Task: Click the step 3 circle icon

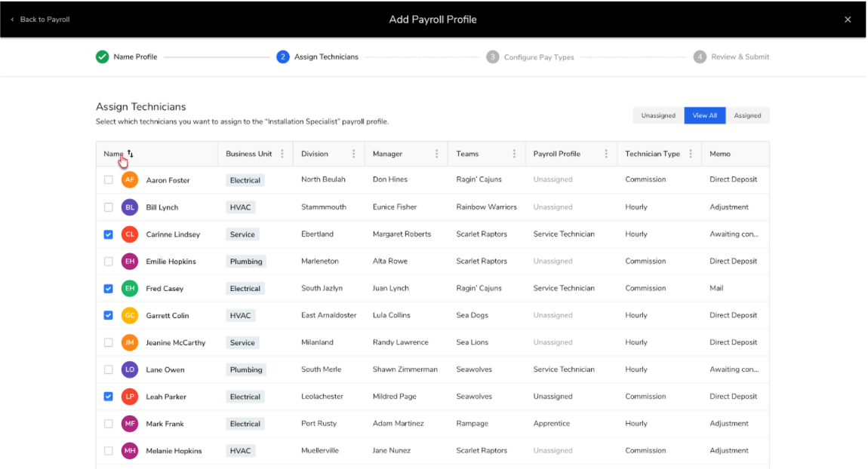Action: pyautogui.click(x=493, y=57)
